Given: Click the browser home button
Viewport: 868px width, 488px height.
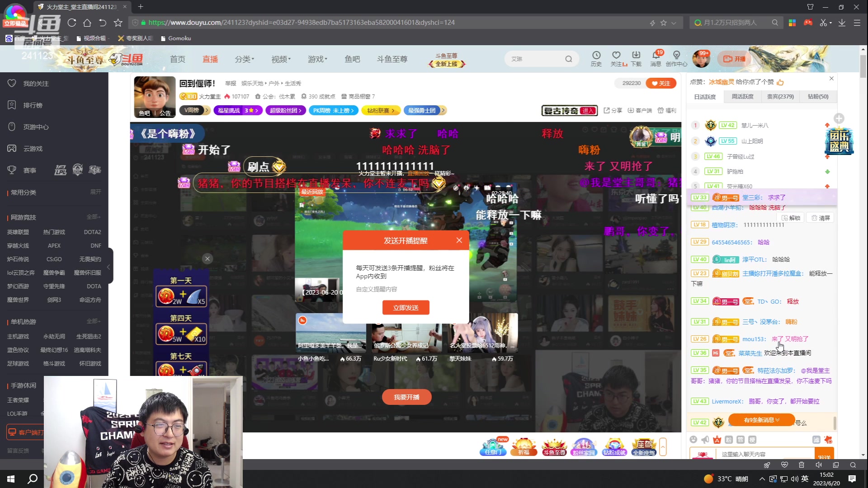Looking at the screenshot, I should pyautogui.click(x=87, y=23).
